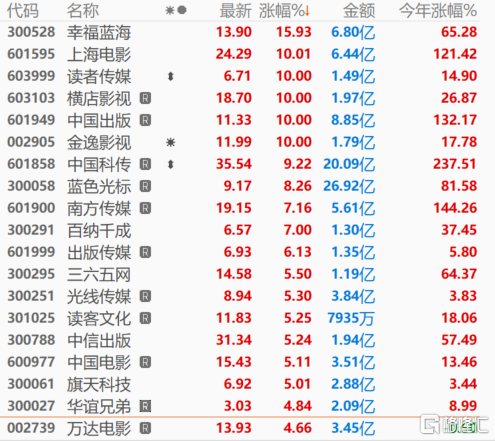Select the 旗天科技 stock row
The width and height of the screenshot is (495, 441).
[x=242, y=384]
